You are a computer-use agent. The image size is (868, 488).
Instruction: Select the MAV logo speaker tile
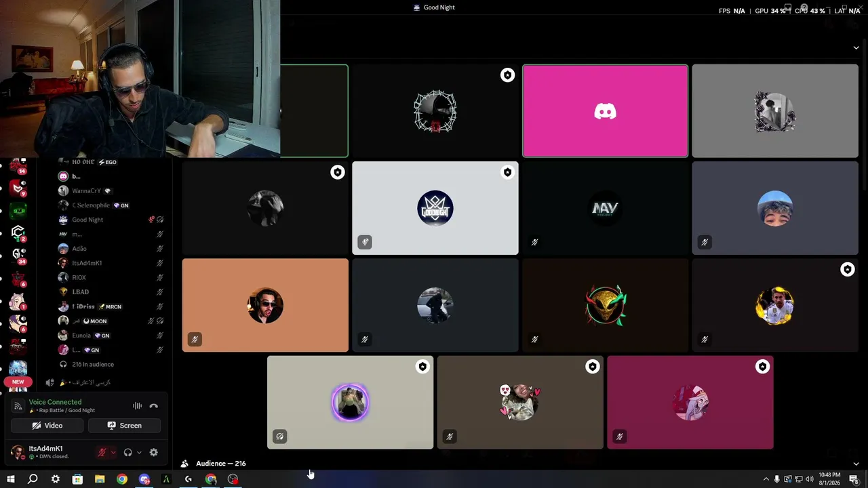[x=605, y=208]
